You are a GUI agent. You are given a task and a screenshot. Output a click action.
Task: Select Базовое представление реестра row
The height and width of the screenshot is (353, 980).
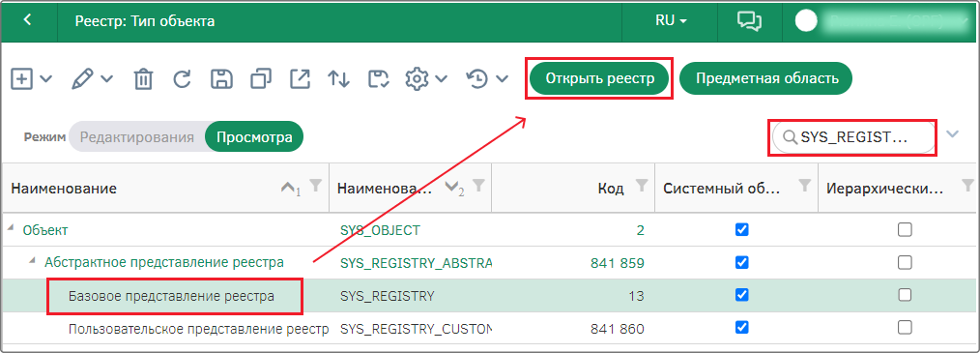pyautogui.click(x=490, y=295)
